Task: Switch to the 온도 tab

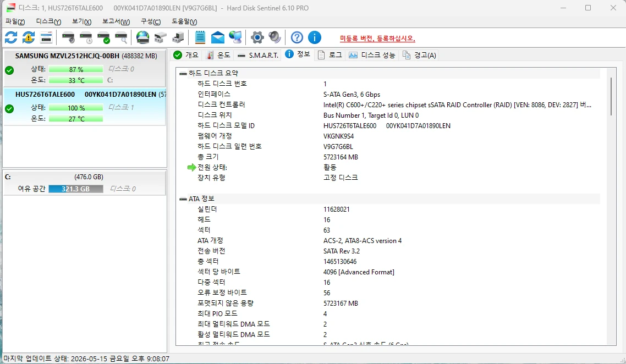Action: click(x=218, y=55)
